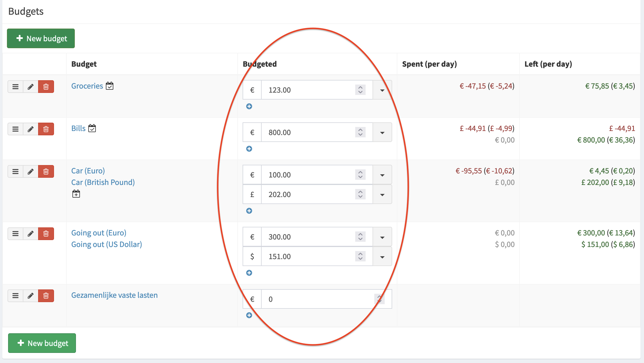Open the dropdown next to the Groceries 123.00 amount
Screen dimensions: 644x363
point(382,90)
